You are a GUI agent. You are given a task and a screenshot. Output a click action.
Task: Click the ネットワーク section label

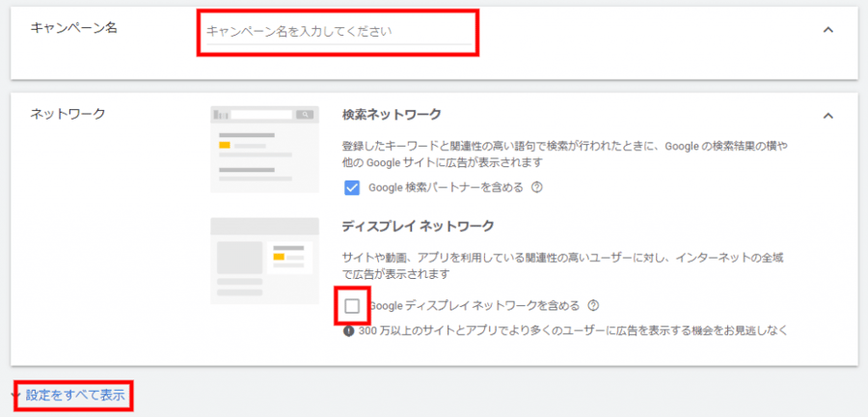point(68,115)
